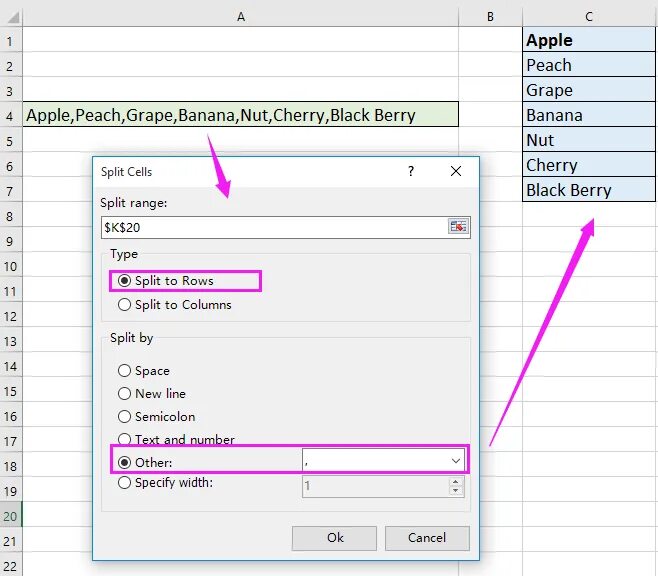The height and width of the screenshot is (576, 658).
Task: Select row 10 header
Action: (11, 266)
